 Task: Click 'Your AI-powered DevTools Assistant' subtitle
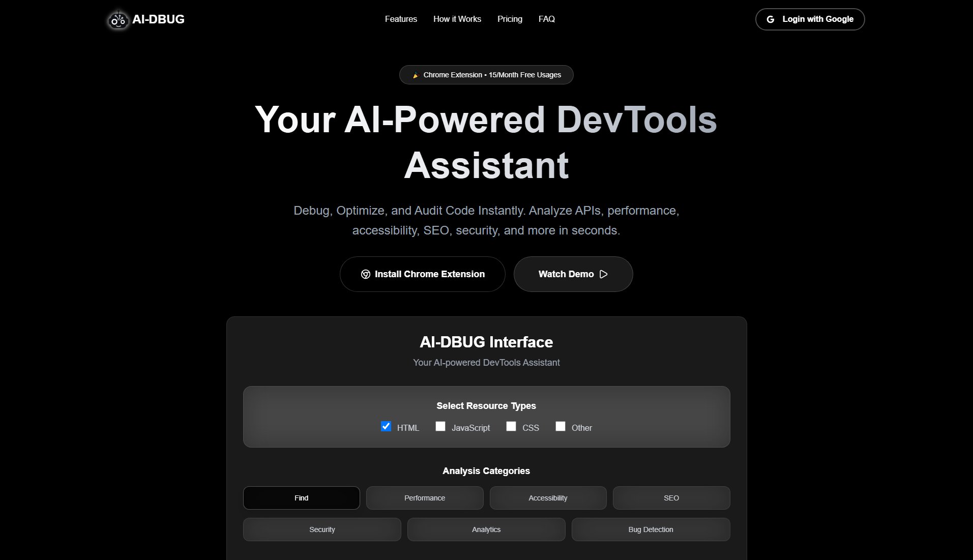pyautogui.click(x=486, y=363)
